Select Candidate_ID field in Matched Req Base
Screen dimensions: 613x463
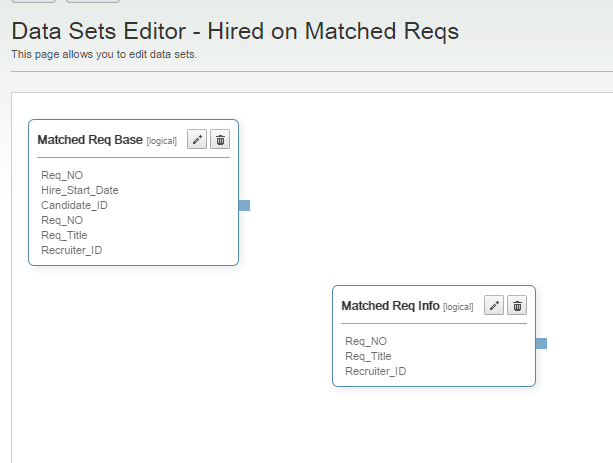tap(74, 205)
